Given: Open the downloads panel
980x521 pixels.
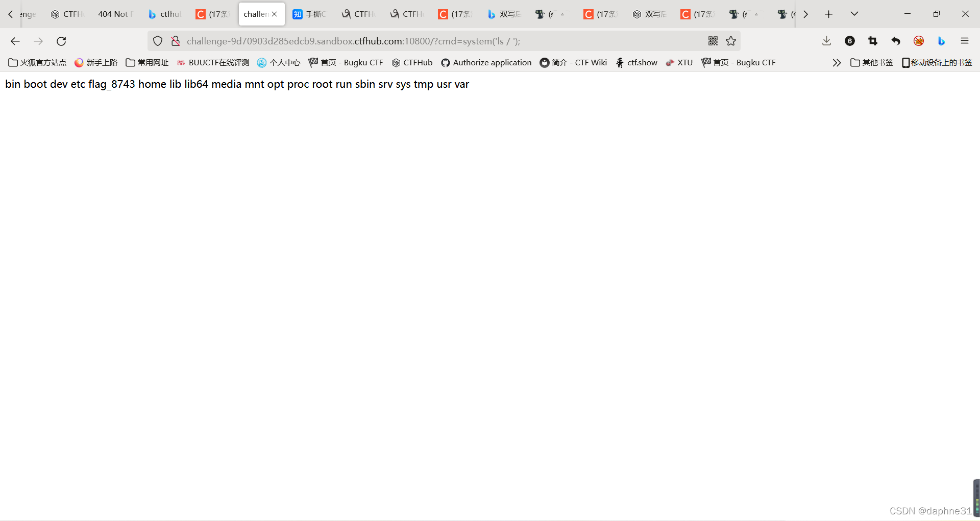Looking at the screenshot, I should pos(827,41).
